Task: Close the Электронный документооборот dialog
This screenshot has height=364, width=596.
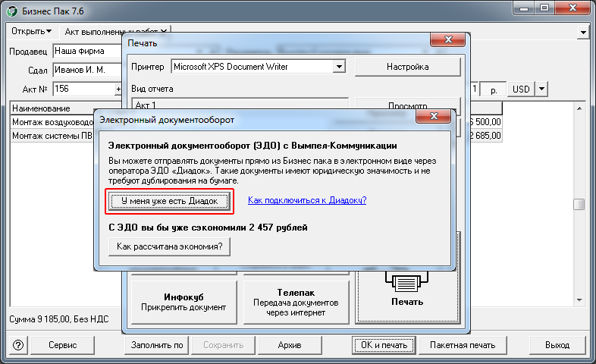Action: click(x=434, y=116)
